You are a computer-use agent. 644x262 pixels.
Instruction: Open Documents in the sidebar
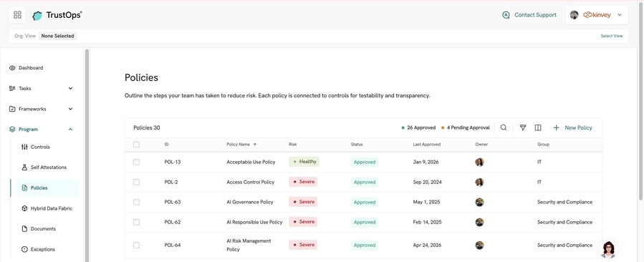[43, 229]
